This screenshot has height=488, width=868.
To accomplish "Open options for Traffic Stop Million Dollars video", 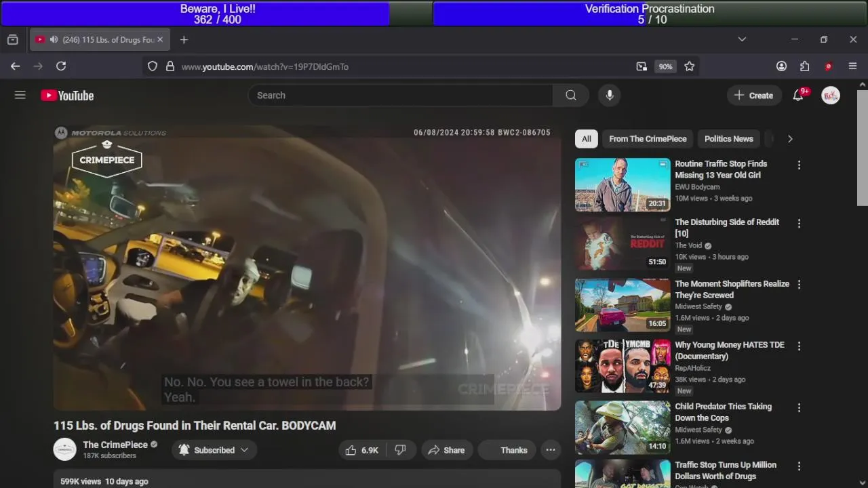I will pos(799,466).
